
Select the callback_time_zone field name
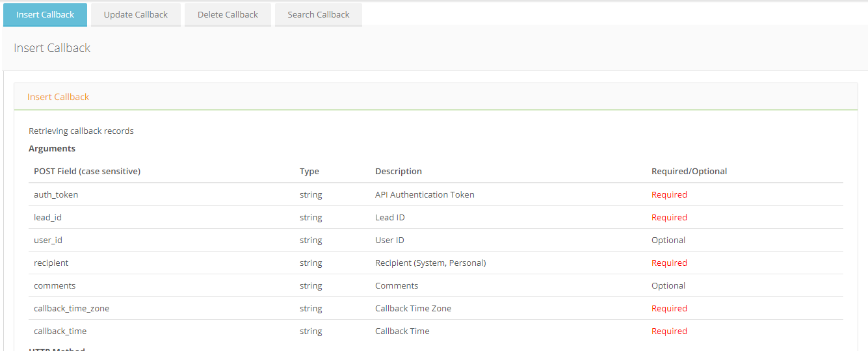[72, 308]
